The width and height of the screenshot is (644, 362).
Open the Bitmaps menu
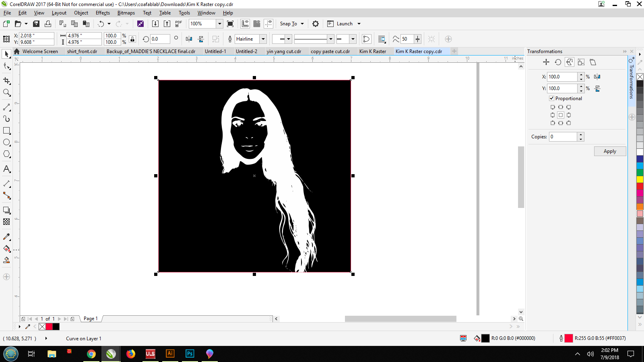(126, 13)
